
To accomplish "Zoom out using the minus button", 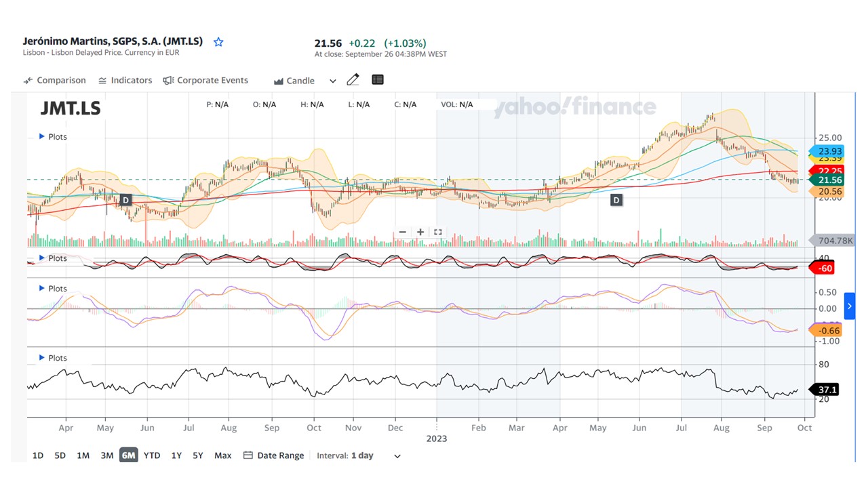I will point(403,232).
